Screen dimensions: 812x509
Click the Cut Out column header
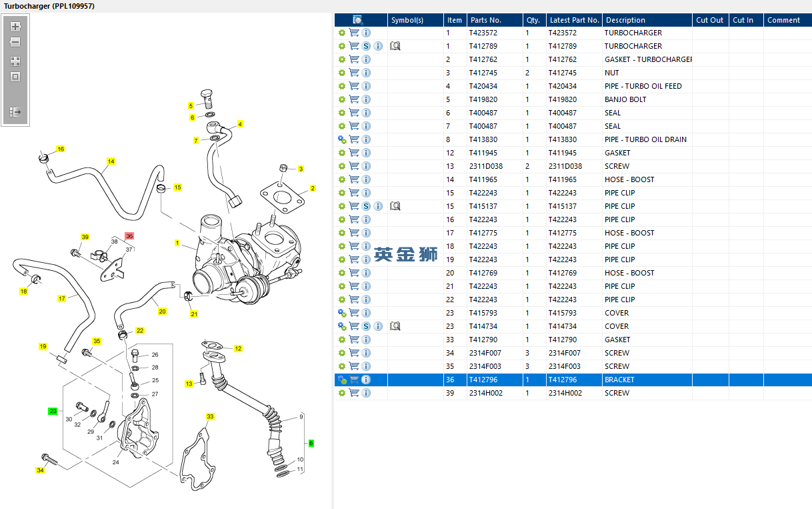coord(711,20)
